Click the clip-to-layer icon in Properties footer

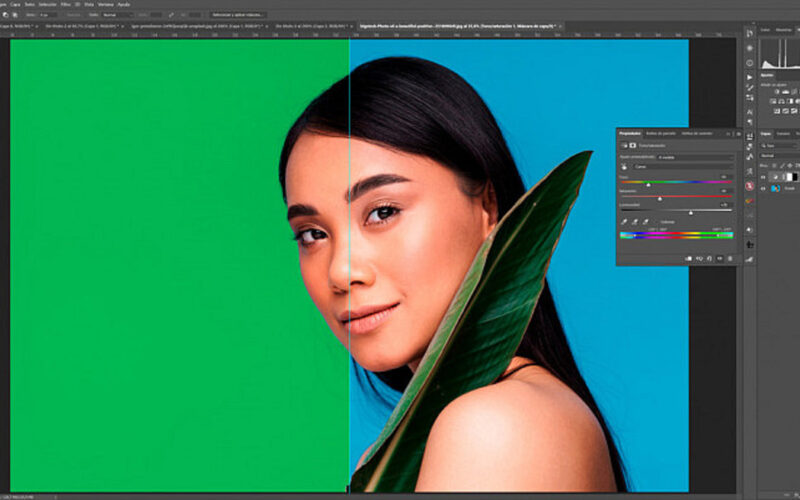click(x=689, y=259)
